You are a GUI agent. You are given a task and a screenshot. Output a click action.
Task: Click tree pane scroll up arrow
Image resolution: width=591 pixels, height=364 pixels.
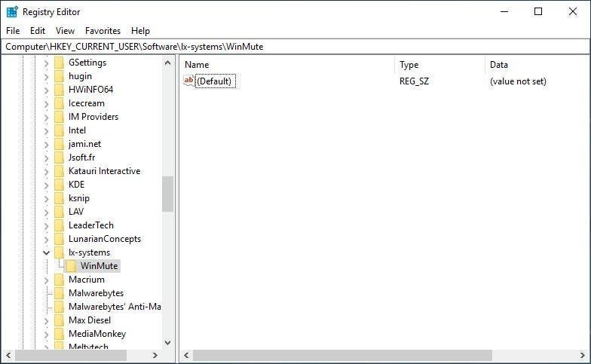[167, 63]
